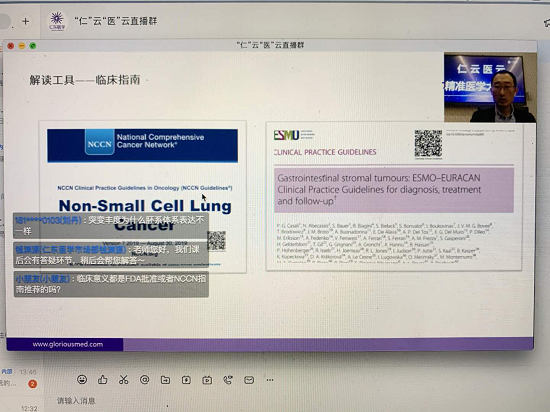Click the @ mention icon

click(x=145, y=380)
